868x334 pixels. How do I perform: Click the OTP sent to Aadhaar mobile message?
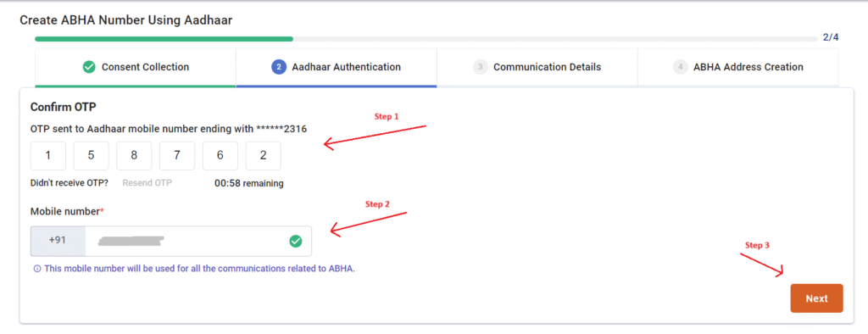click(169, 129)
